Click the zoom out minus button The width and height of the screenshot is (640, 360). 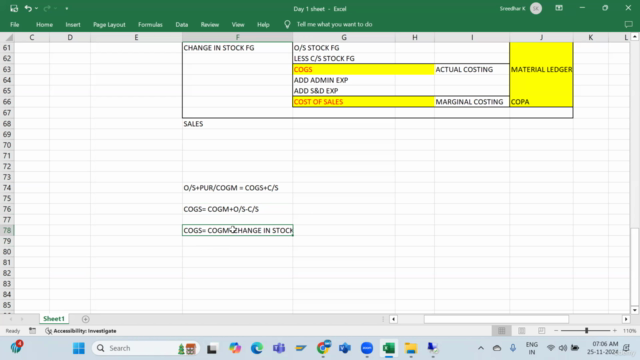(556, 331)
